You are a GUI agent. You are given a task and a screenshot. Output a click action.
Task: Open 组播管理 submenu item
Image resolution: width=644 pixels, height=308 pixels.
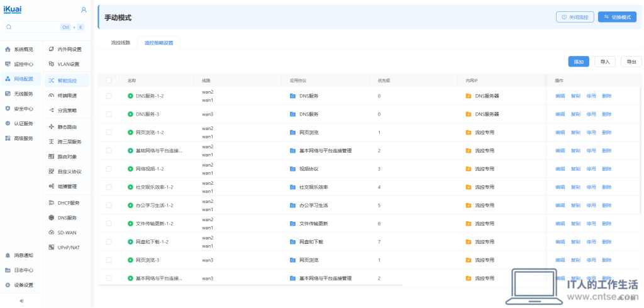67,187
